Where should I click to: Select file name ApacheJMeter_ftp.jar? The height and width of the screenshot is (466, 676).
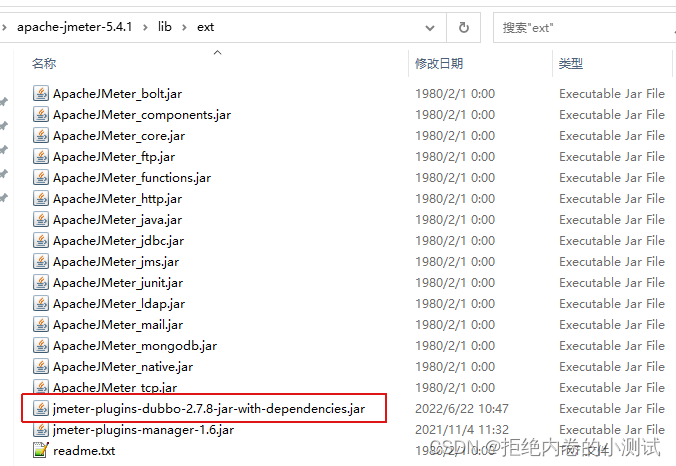[x=114, y=157]
